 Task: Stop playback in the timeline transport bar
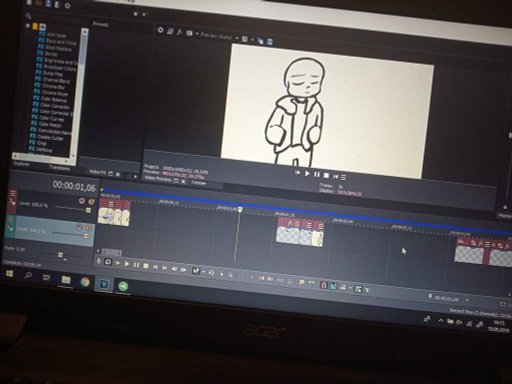pos(145,266)
